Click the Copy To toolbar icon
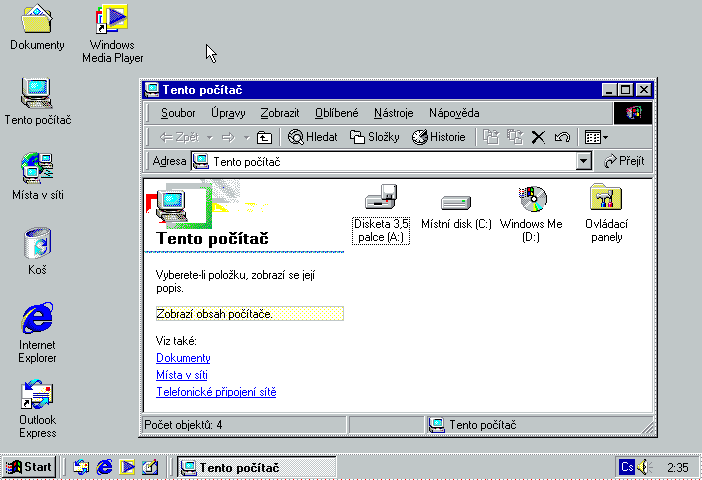This screenshot has height=480, width=702. tap(515, 137)
